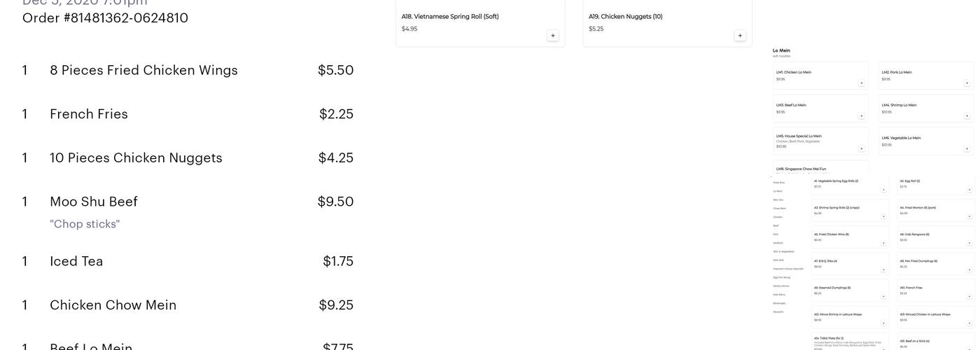Viewport: 980px width, 350px height.
Task: Add LM2 Pork Lo Mein plus button
Action: [x=967, y=83]
